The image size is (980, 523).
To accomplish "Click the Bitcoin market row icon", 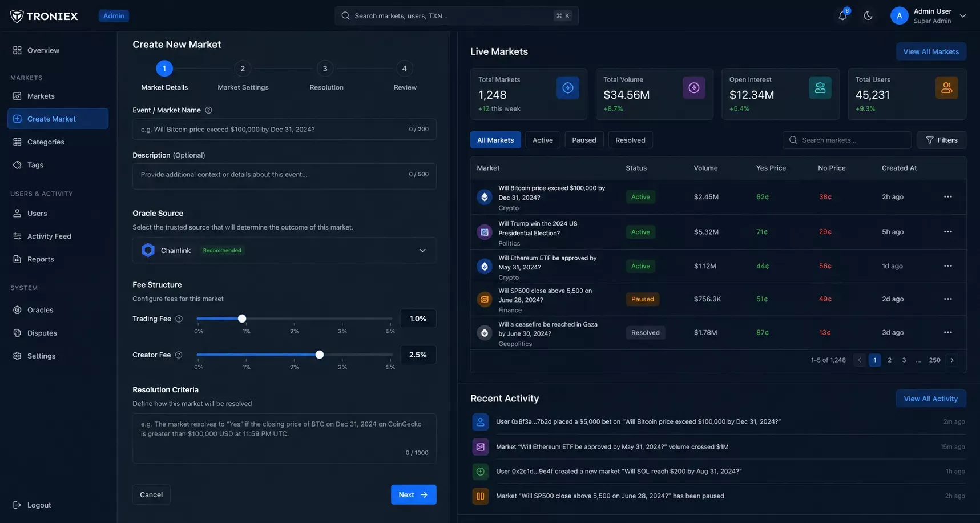I will [485, 197].
